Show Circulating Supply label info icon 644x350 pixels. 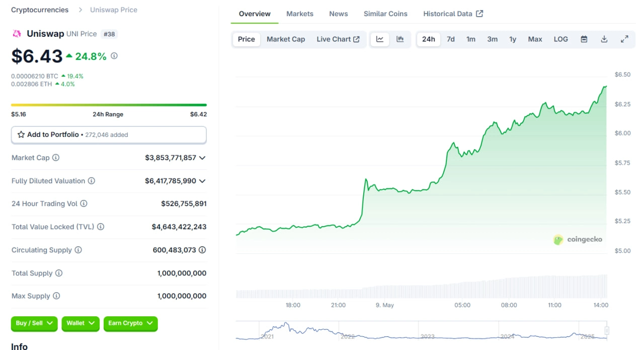tap(78, 250)
